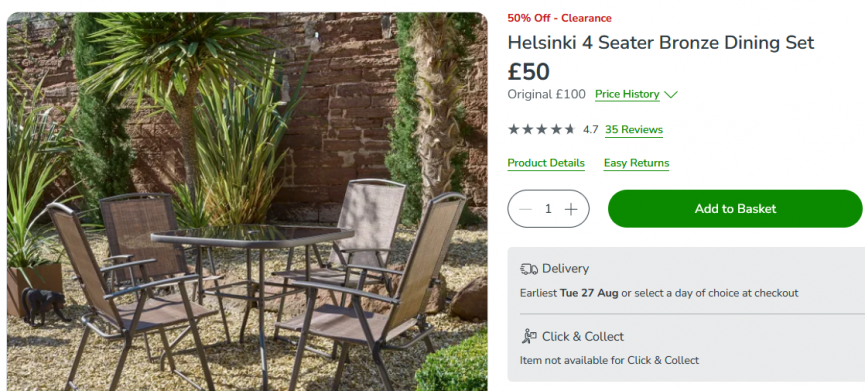Click the fifth rating star
Image resolution: width=865 pixels, height=391 pixels.
click(570, 130)
